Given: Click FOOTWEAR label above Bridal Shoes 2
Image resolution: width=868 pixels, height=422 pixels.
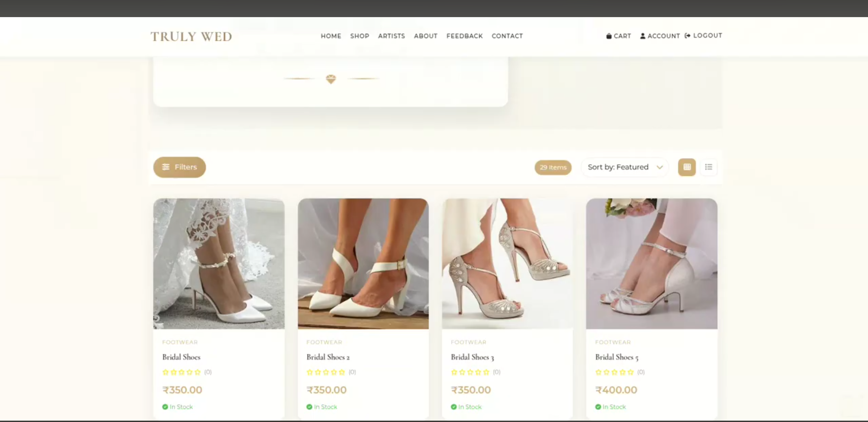Looking at the screenshot, I should 324,342.
